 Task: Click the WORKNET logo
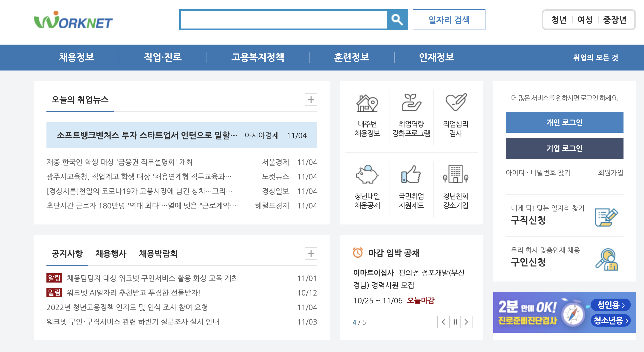click(73, 21)
